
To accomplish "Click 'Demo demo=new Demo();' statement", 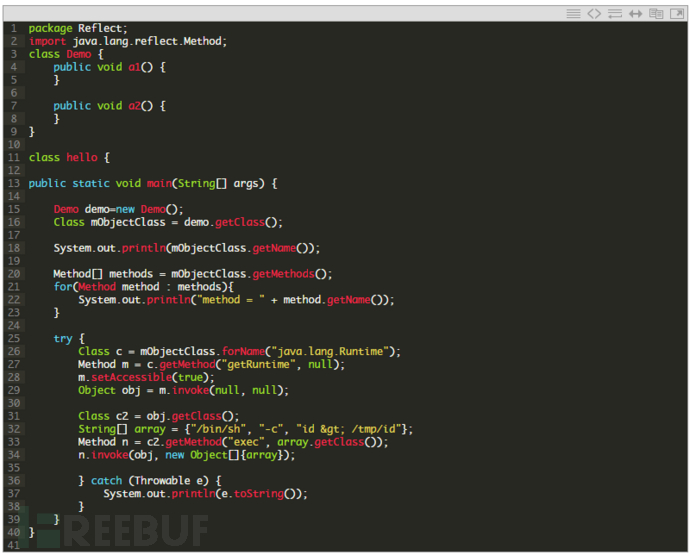I will (118, 209).
